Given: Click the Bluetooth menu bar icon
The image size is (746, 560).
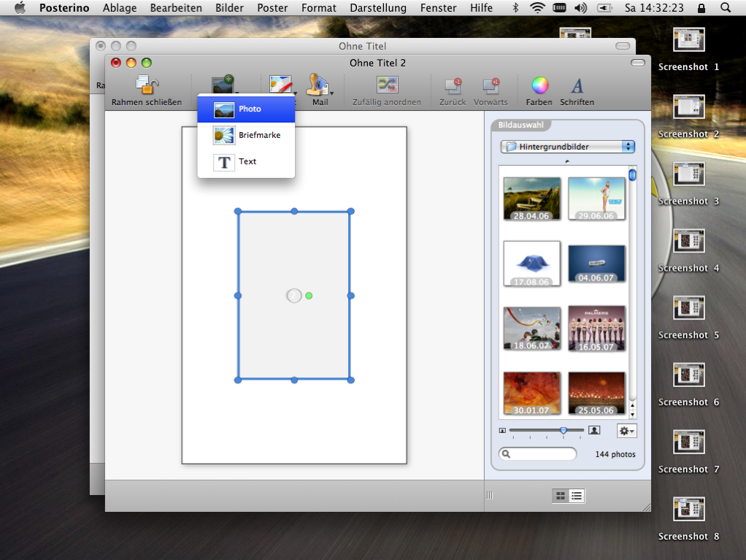Looking at the screenshot, I should click(515, 7).
